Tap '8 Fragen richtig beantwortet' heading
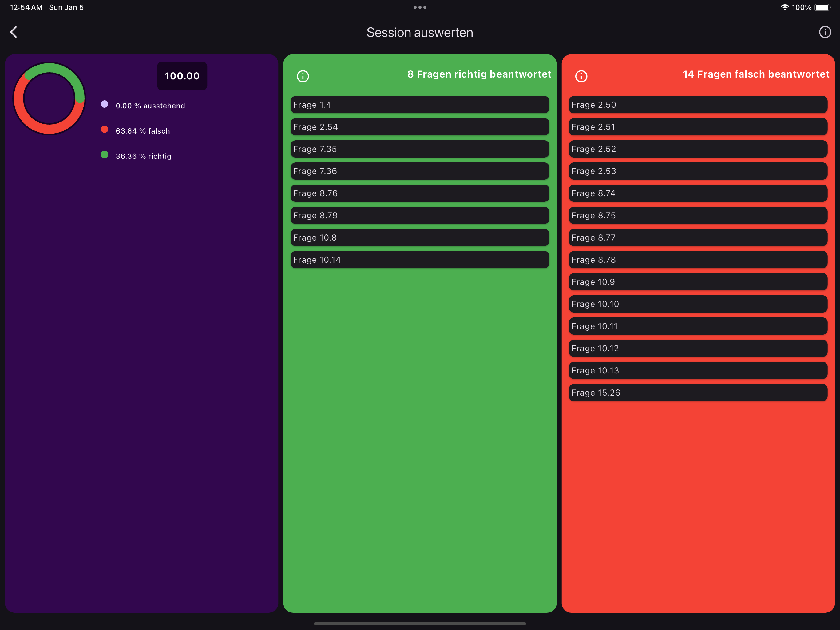840x630 pixels. point(479,74)
